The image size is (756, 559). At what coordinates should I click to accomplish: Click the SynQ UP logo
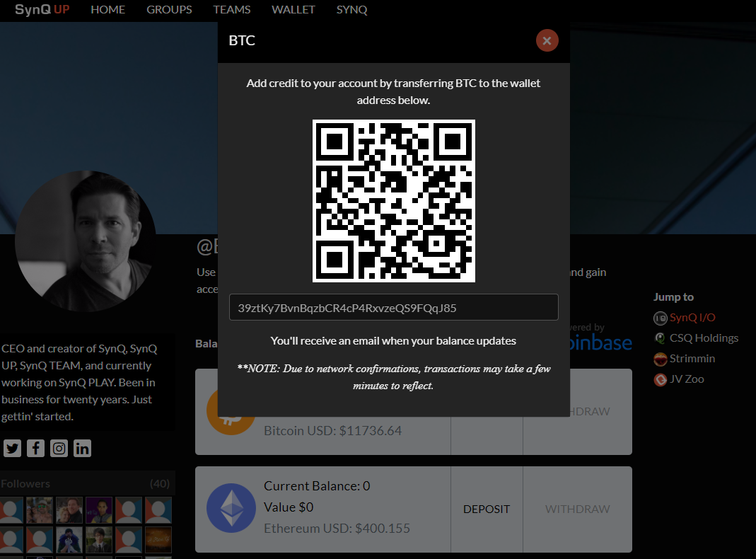42,10
